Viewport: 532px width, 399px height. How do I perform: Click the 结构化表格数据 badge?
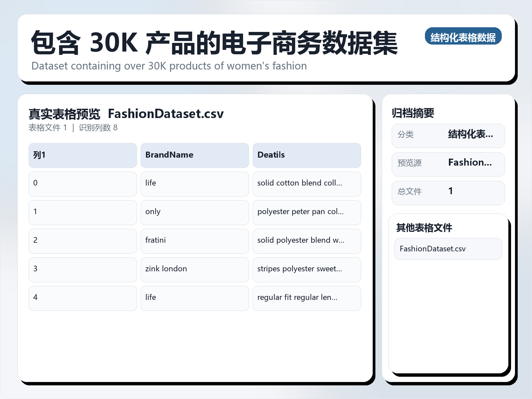coord(464,37)
